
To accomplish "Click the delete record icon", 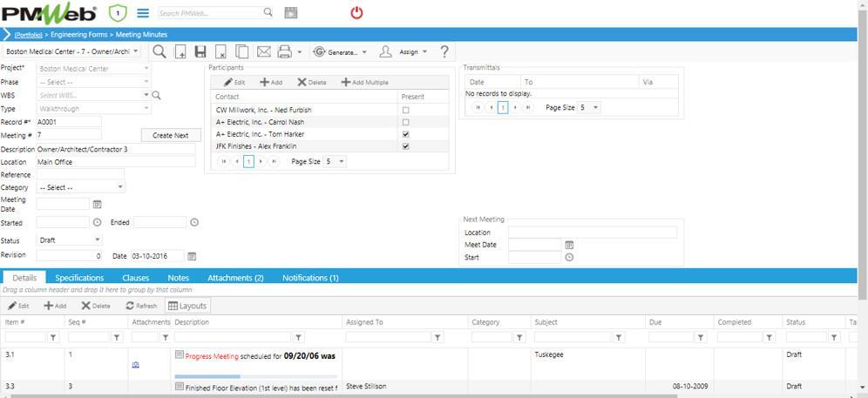I will [220, 52].
